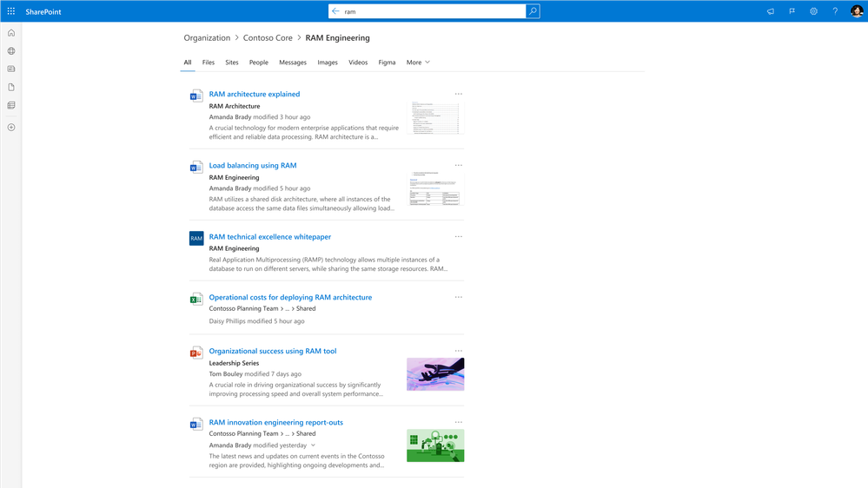Viewport: 868px width, 488px height.
Task: Click RAM site icon for technical whitepaper
Action: pyautogui.click(x=196, y=239)
